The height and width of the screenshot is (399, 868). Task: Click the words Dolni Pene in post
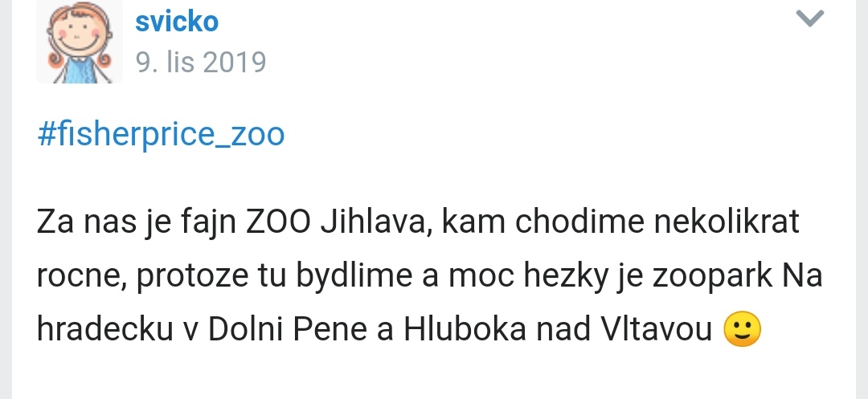(x=287, y=329)
